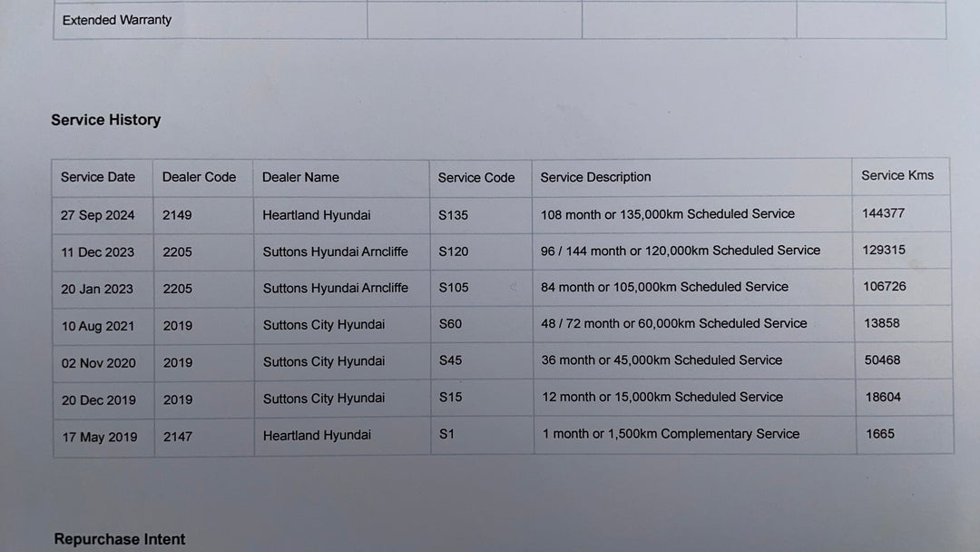Select the 108 month Scheduled Service description
The image size is (980, 552).
pos(667,213)
